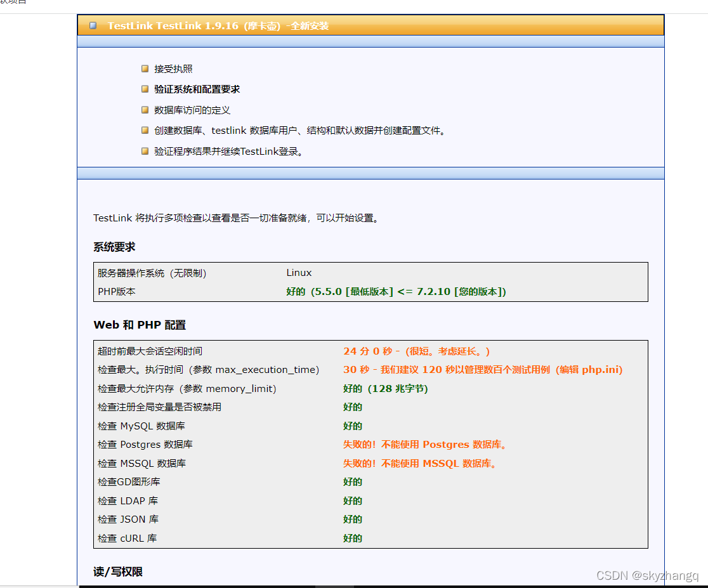Click the 超时前最大会话空闲时间 label
Image resolution: width=708 pixels, height=588 pixels.
(150, 351)
